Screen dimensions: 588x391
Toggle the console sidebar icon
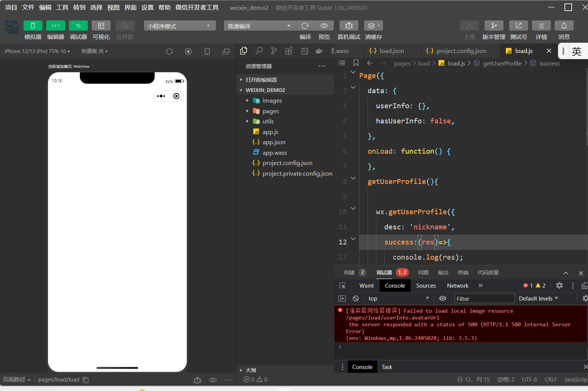click(342, 298)
